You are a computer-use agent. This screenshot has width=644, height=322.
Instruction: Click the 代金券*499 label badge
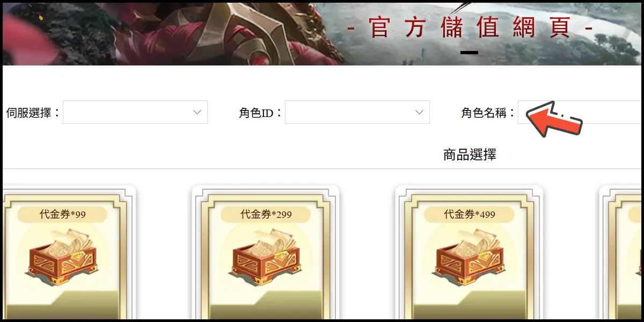469,215
